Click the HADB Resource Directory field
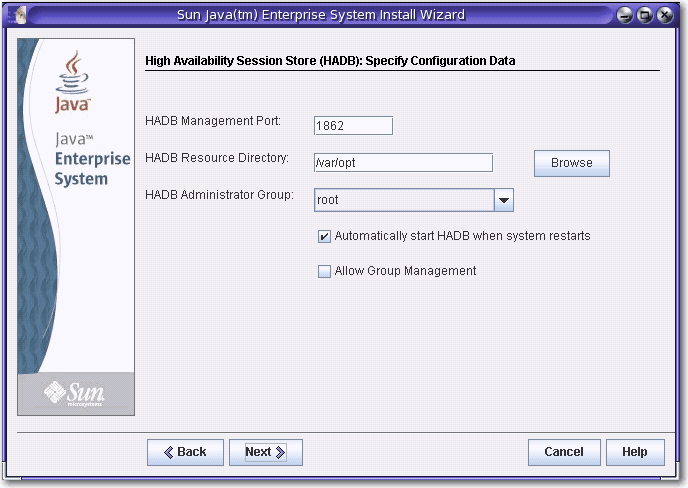This screenshot has width=688, height=488. (402, 162)
